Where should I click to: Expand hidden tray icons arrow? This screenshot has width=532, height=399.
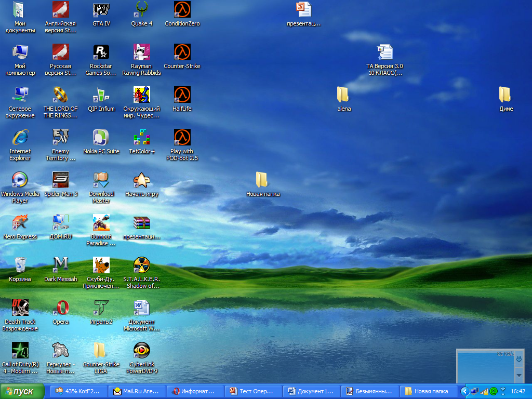(x=465, y=392)
